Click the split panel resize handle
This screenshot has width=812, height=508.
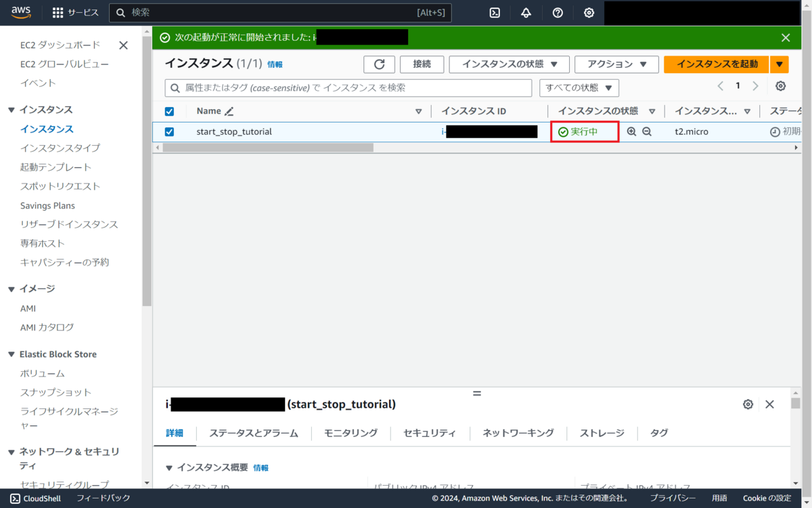click(476, 393)
